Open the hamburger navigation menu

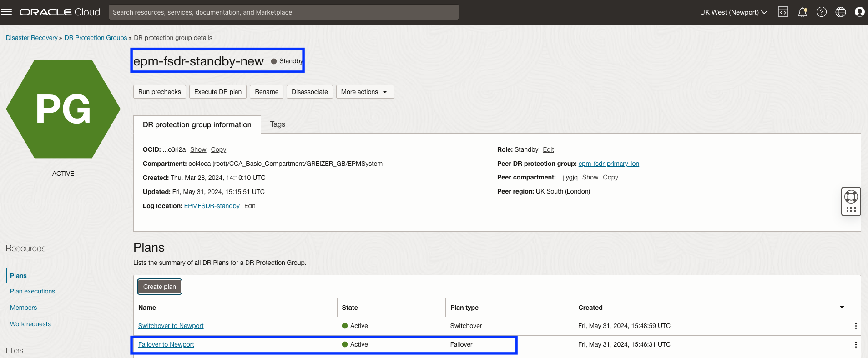click(6, 12)
